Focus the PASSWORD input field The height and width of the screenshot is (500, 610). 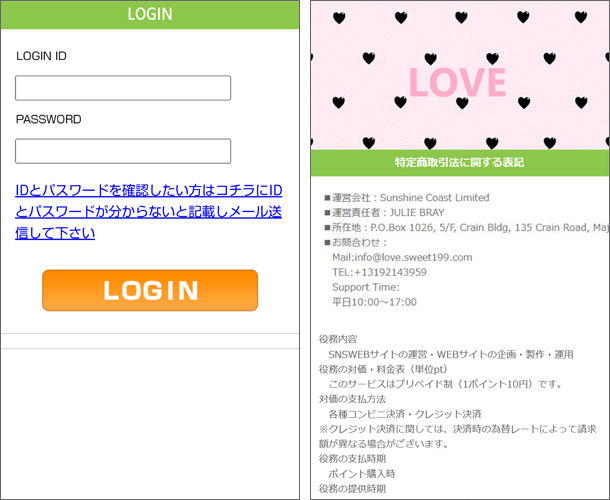(123, 151)
